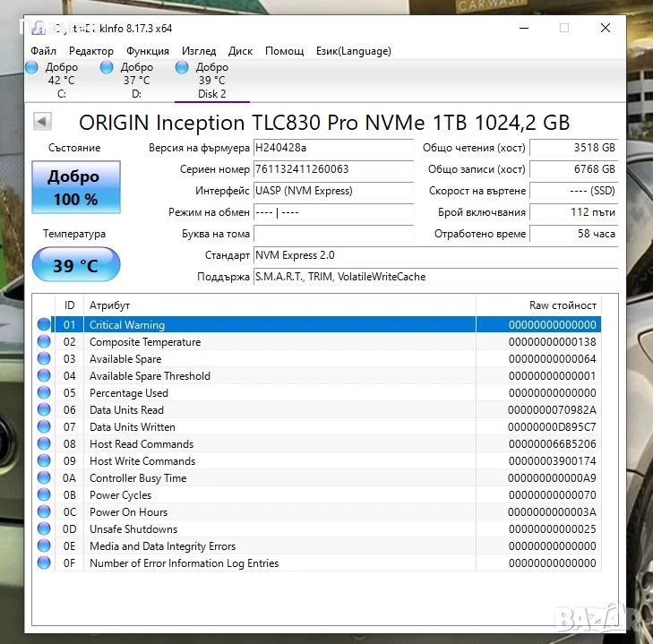Minimize the CrystalDiskInfo window
The image size is (653, 644).
tap(524, 28)
